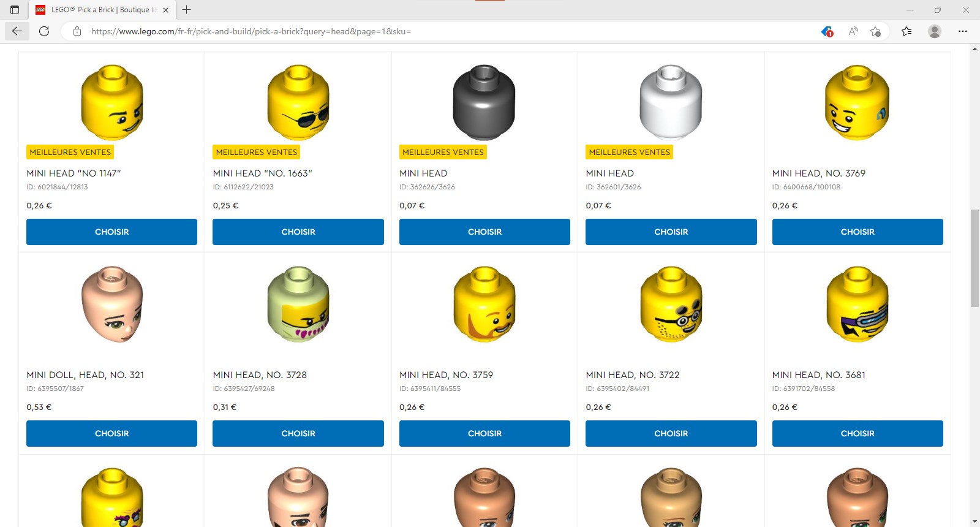Click the 0,53 € price

pos(39,407)
